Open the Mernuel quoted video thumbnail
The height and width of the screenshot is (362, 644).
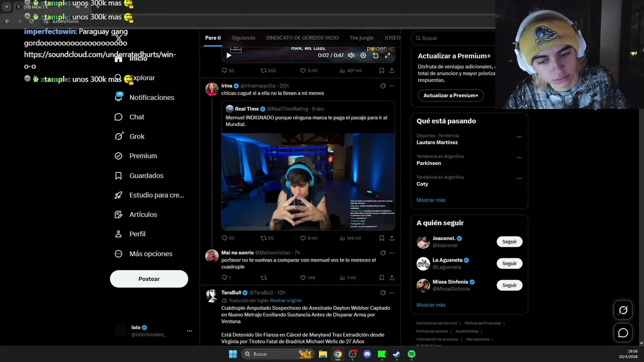[308, 182]
